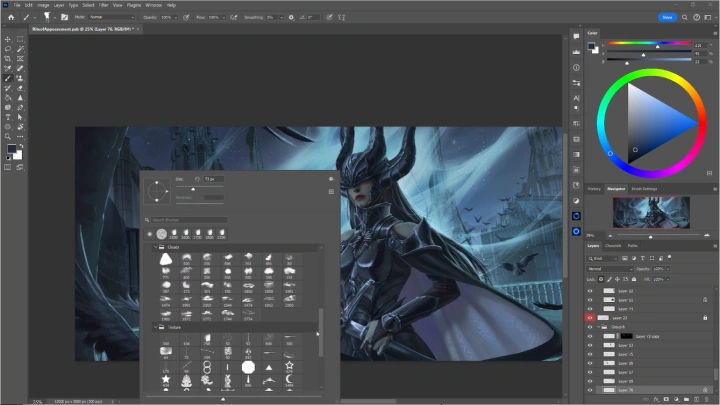Open the Brush Settings panel toggle icon

[65, 17]
